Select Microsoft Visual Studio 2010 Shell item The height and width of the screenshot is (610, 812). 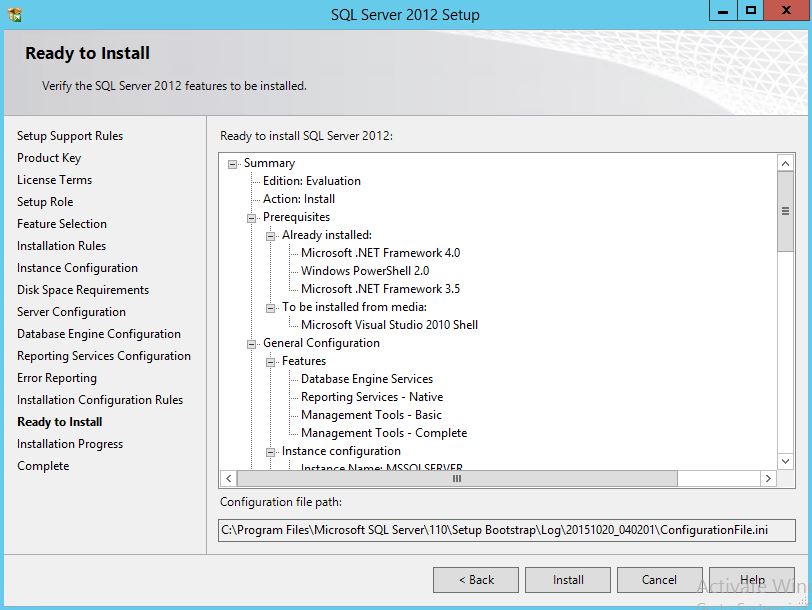[x=389, y=325]
